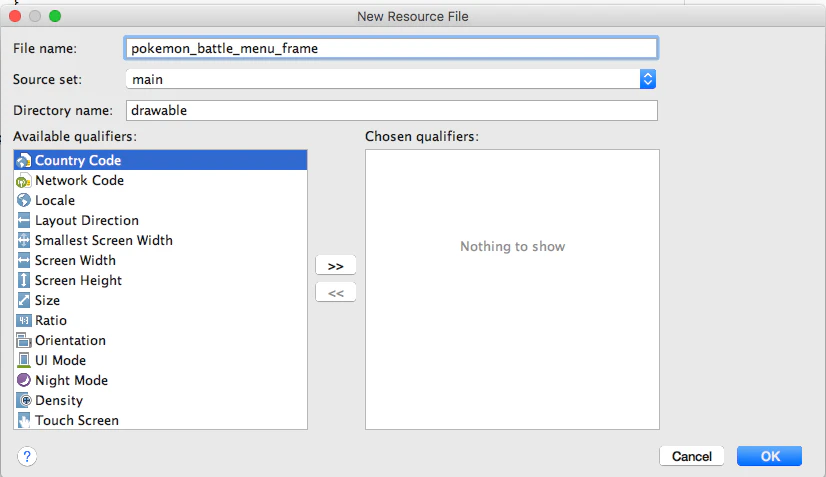Select the Orientation qualifier

[161, 340]
